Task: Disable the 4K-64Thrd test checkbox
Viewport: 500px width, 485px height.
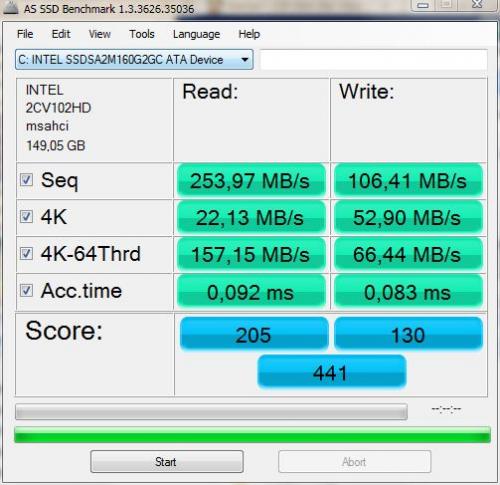Action: click(x=26, y=254)
